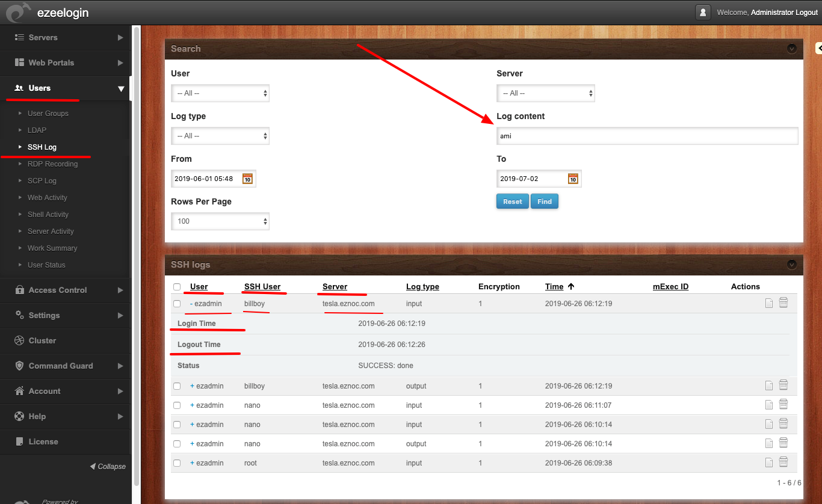Open LDAP submenu item

coord(37,130)
